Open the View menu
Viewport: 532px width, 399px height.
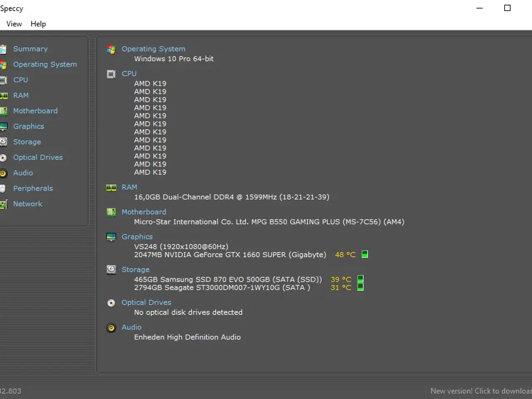click(14, 24)
